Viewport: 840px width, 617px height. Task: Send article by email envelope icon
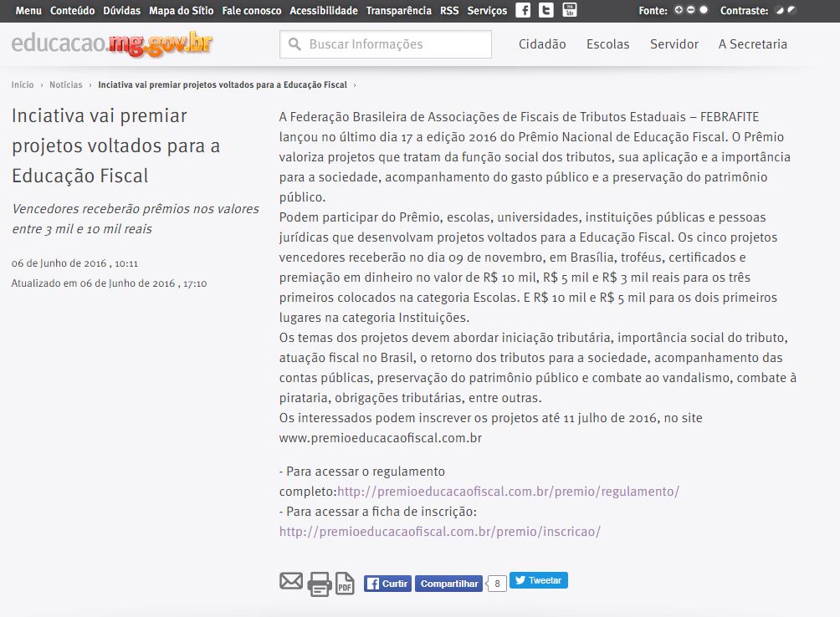pyautogui.click(x=291, y=581)
